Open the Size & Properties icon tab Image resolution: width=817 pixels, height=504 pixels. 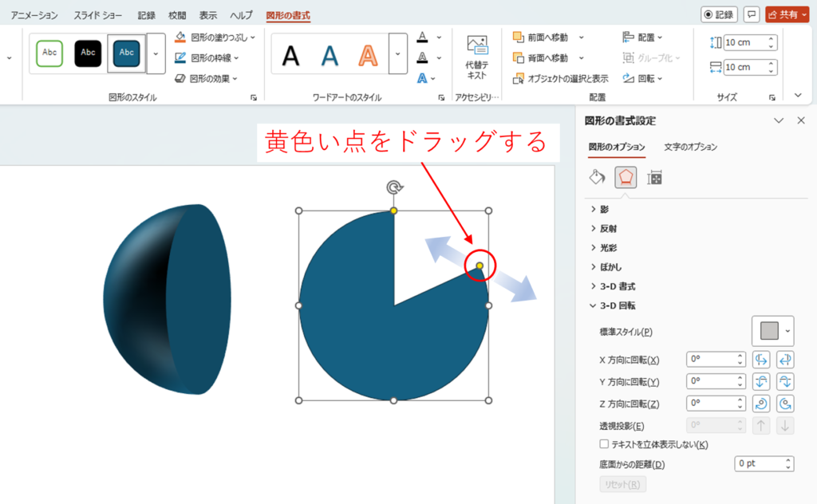coord(654,177)
